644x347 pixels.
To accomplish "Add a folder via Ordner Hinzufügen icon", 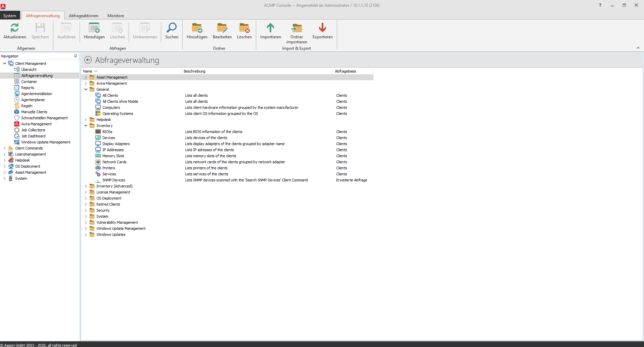I will point(197,28).
